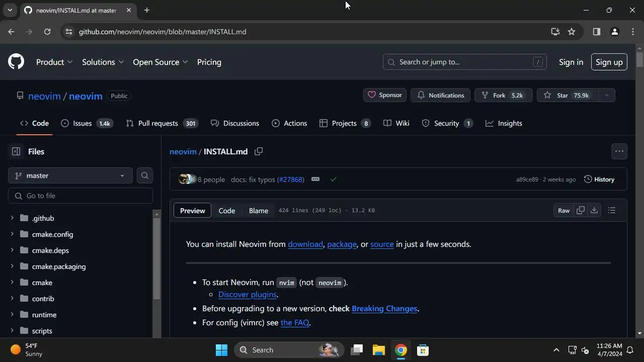
Task: Expand the scripts folder chevron
Action: [12, 330]
